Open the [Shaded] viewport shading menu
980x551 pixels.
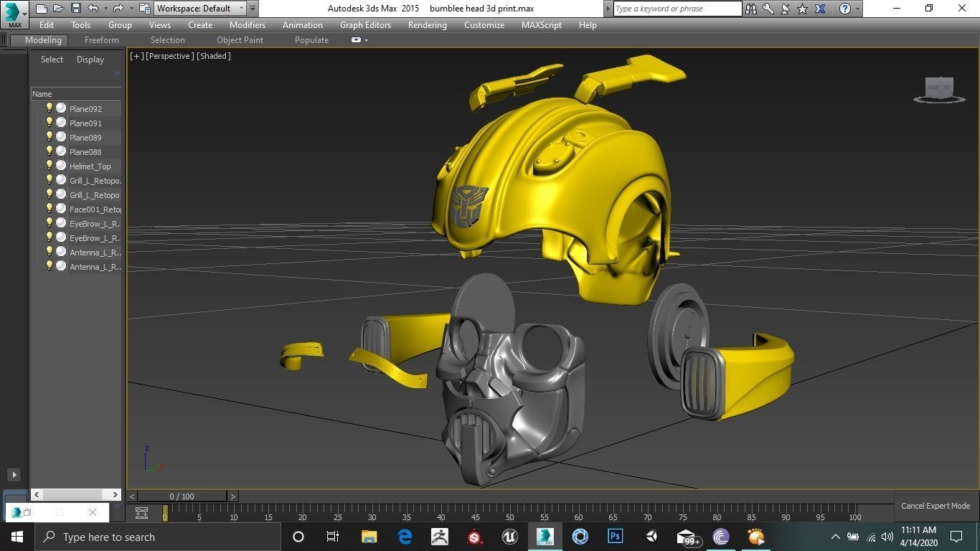[214, 56]
